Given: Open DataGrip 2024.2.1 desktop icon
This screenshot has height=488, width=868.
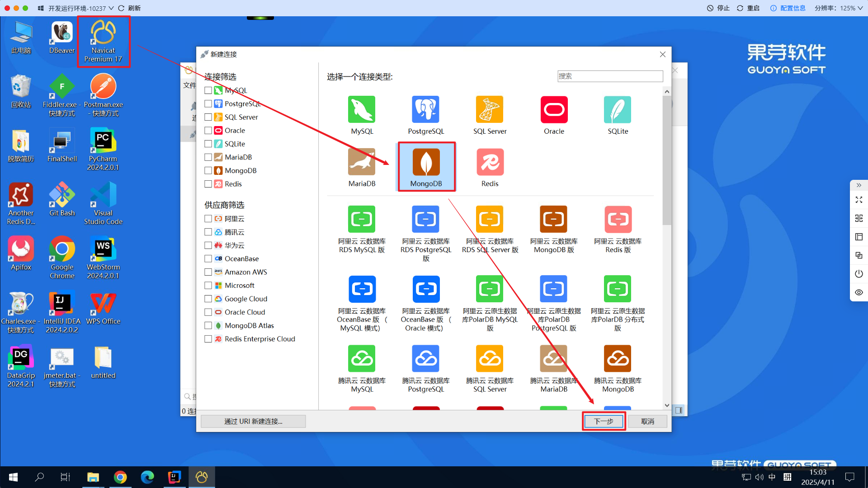Looking at the screenshot, I should [21, 366].
